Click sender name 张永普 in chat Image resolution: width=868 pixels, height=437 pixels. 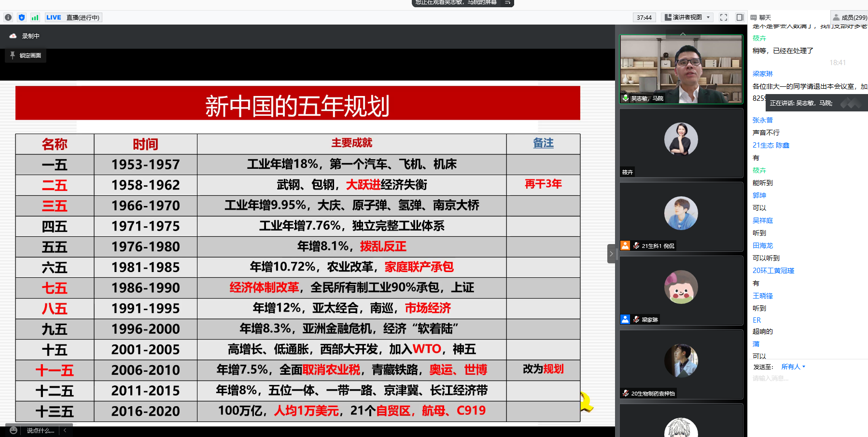point(763,120)
